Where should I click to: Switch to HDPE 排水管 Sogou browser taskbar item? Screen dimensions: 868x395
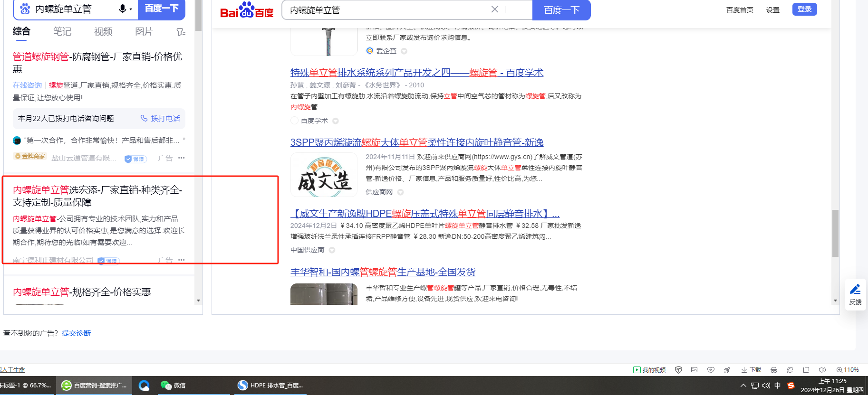tap(270, 386)
